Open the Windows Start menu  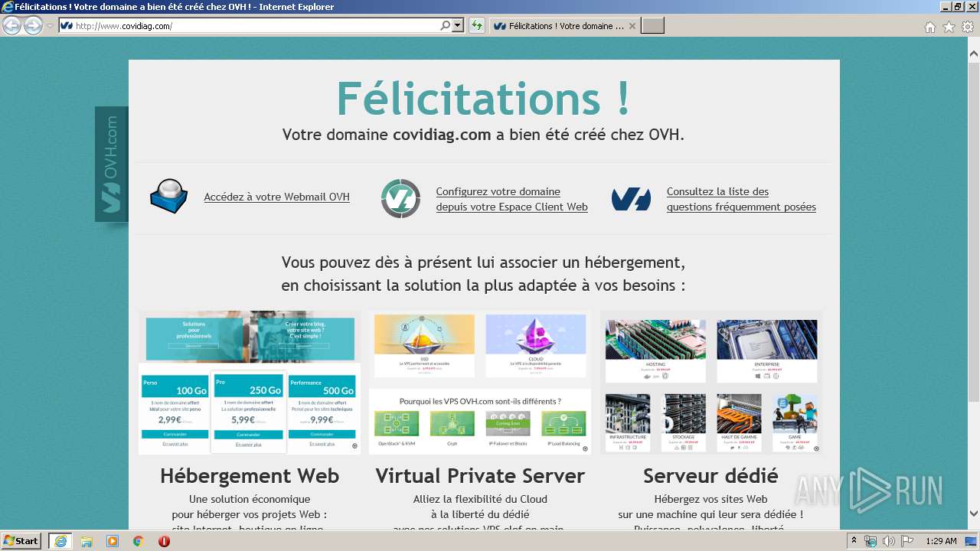click(x=21, y=541)
